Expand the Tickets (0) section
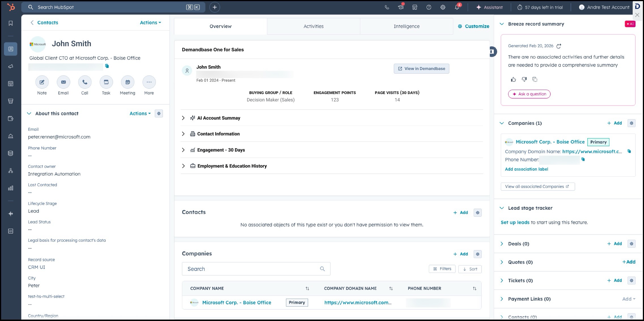Viewport: 644px width, 321px height. (502, 281)
